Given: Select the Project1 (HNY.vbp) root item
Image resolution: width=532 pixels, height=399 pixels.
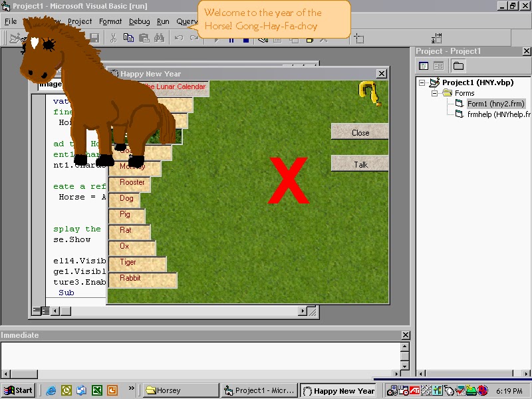Looking at the screenshot, I should (477, 82).
